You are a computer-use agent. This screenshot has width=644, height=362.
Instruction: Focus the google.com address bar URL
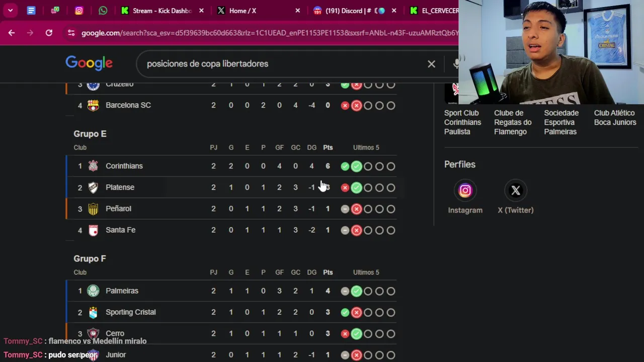(270, 33)
